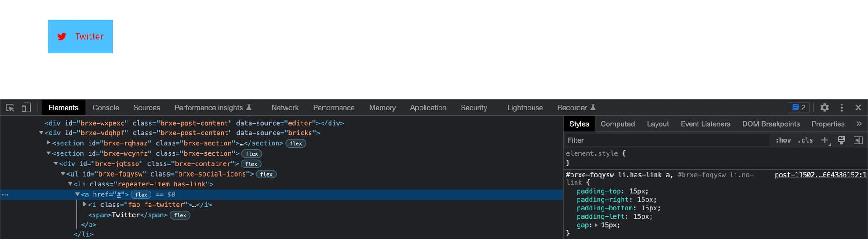868x239 pixels.
Task: Collapse the brxe-jgtsso container node
Action: [x=56, y=163]
